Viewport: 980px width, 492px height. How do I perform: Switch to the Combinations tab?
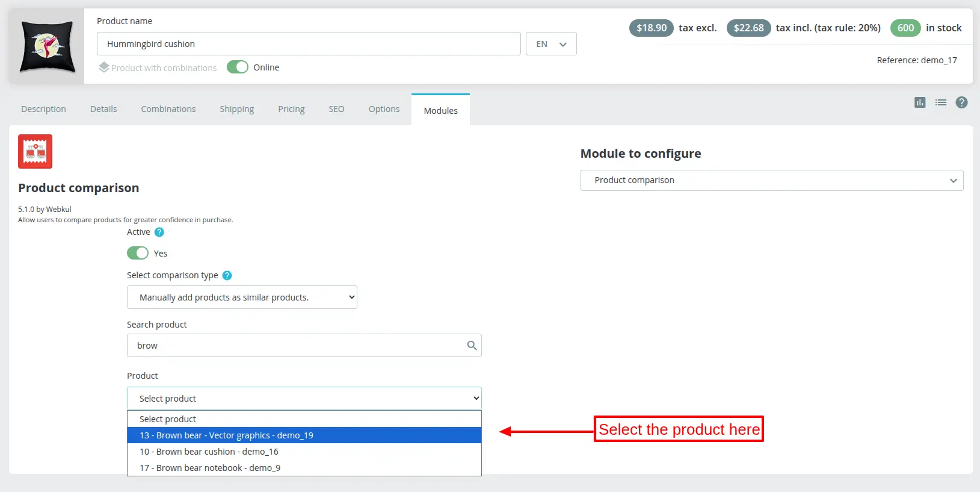(x=168, y=109)
